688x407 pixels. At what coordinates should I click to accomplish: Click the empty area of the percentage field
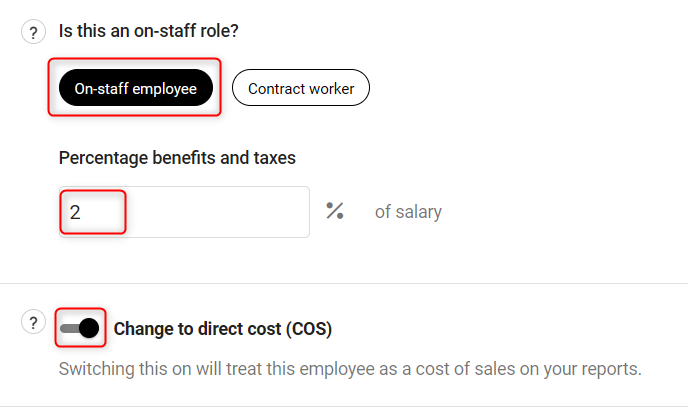pyautogui.click(x=217, y=212)
